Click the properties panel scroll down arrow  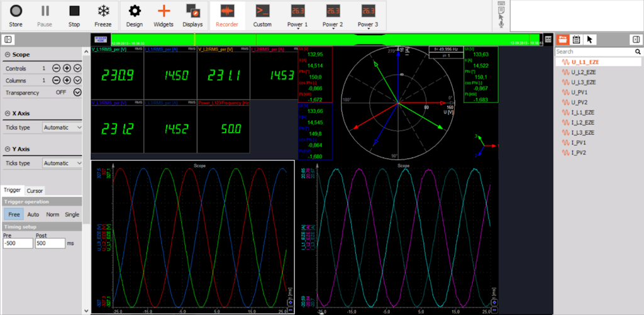(x=86, y=311)
